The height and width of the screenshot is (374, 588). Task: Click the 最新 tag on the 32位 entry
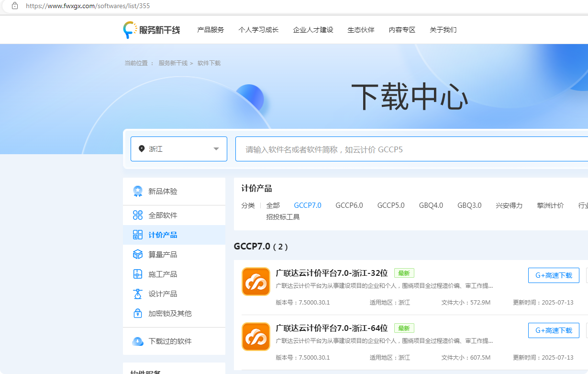(404, 273)
